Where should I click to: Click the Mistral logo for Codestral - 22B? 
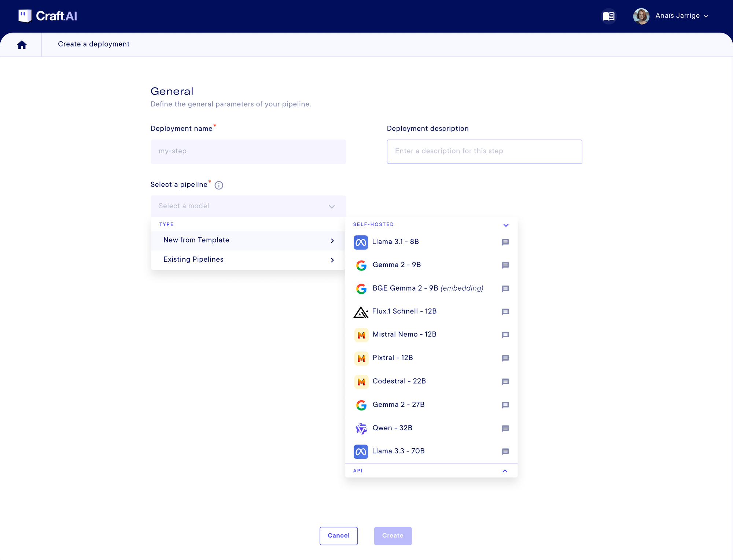pos(361,382)
